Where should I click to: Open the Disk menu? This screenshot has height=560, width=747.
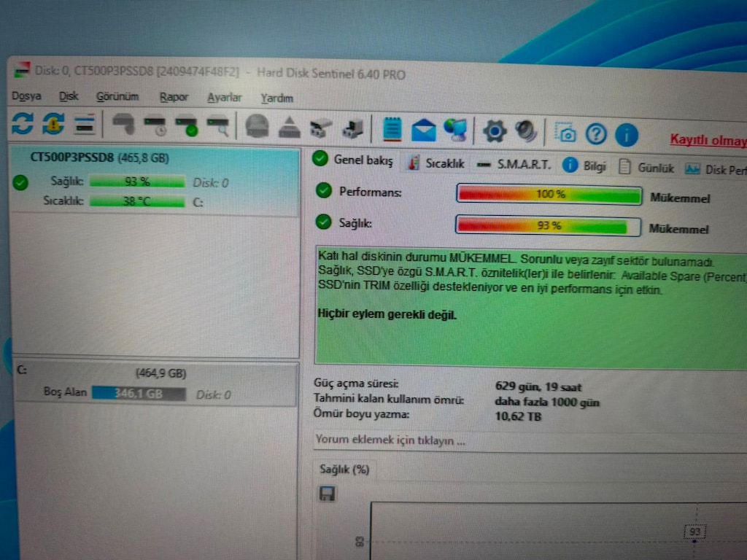click(69, 97)
